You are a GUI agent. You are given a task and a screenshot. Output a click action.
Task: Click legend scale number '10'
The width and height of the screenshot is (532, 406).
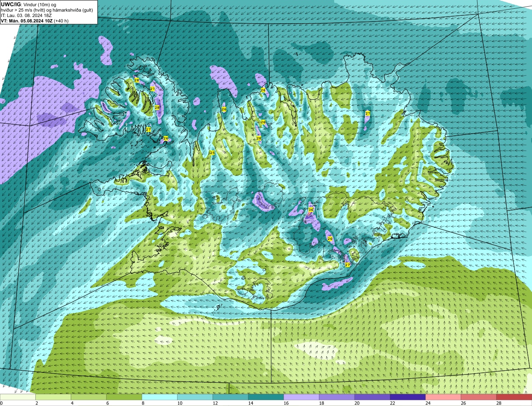(180, 403)
